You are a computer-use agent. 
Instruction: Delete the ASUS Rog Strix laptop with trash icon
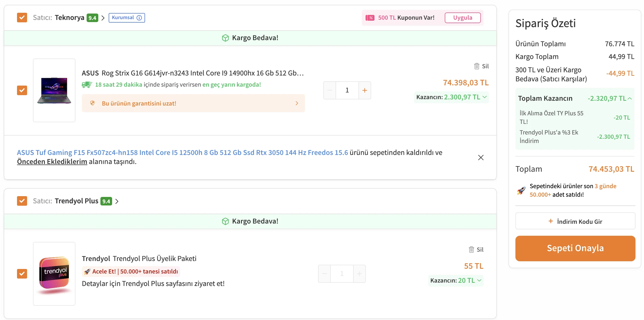[477, 66]
